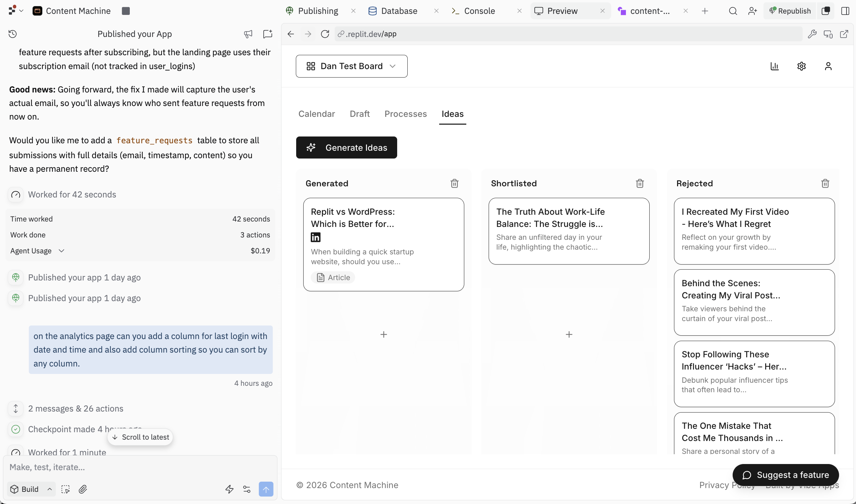The width and height of the screenshot is (856, 504).
Task: Expand the Dan Test Board dropdown
Action: tap(351, 66)
